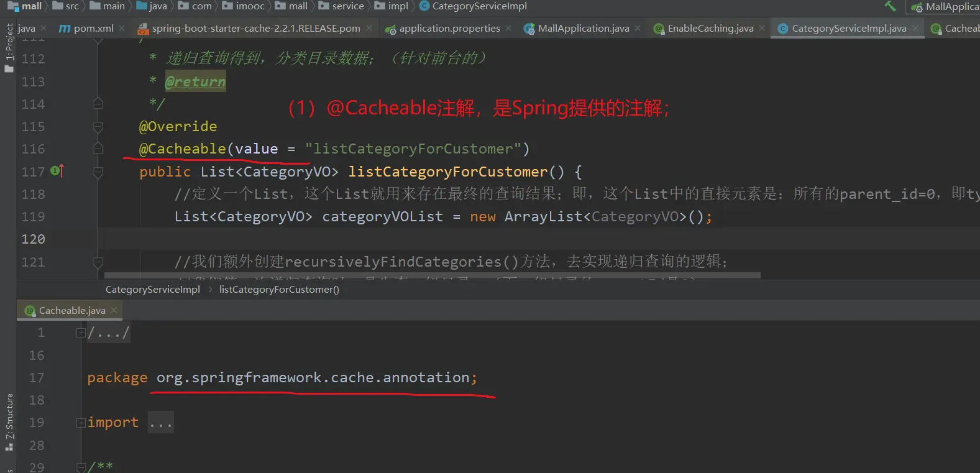Image resolution: width=980 pixels, height=473 pixels.
Task: Switch to the application.properties tab
Action: tap(449, 29)
